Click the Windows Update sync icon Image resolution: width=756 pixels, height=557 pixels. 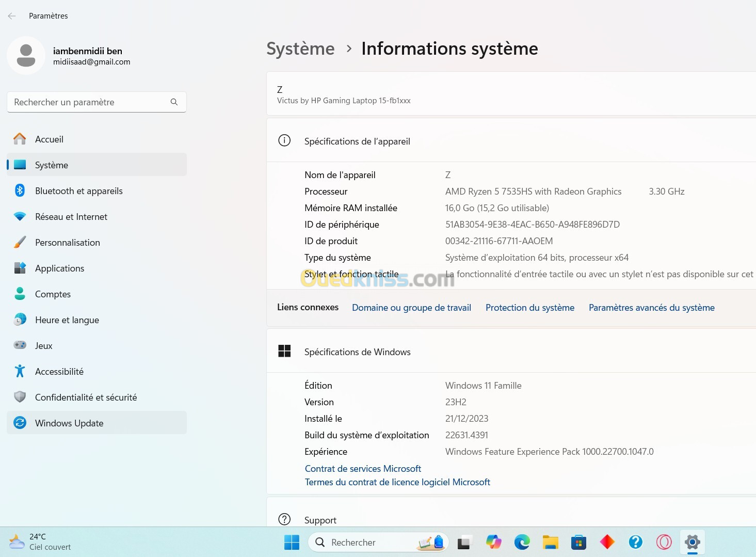[x=20, y=423]
